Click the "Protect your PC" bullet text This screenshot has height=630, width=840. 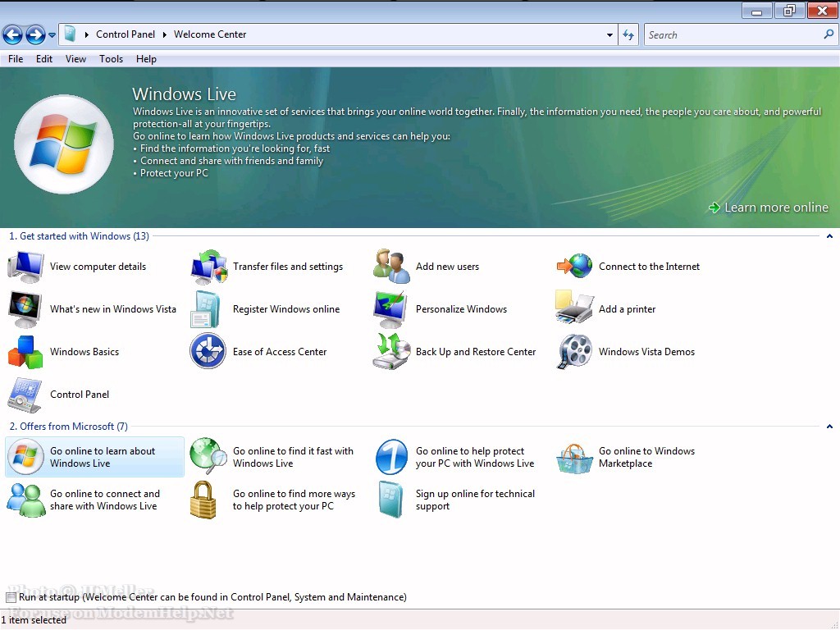(174, 173)
